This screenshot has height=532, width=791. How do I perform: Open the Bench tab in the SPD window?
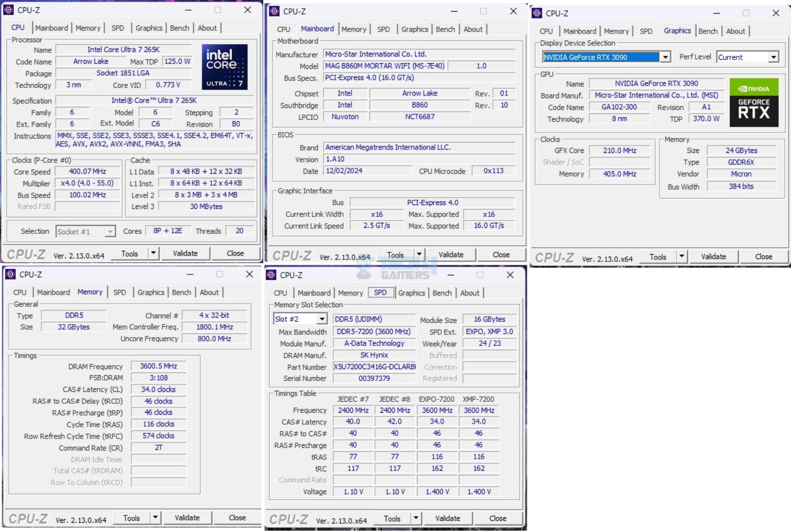click(x=442, y=293)
